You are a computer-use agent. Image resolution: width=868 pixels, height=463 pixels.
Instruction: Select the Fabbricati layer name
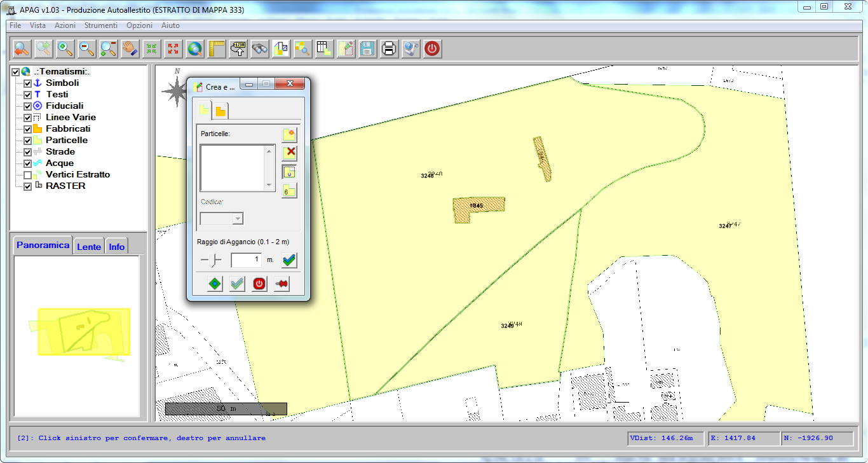pos(68,129)
